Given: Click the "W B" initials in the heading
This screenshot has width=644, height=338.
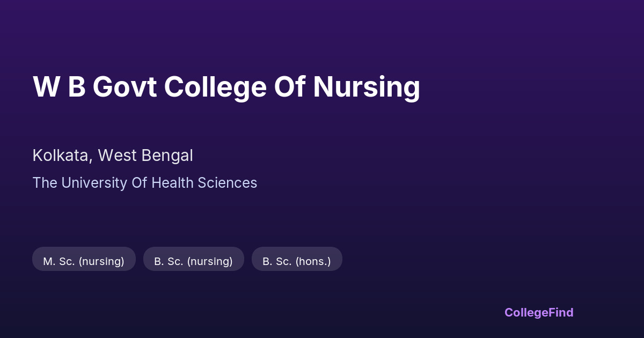Looking at the screenshot, I should coord(59,87).
